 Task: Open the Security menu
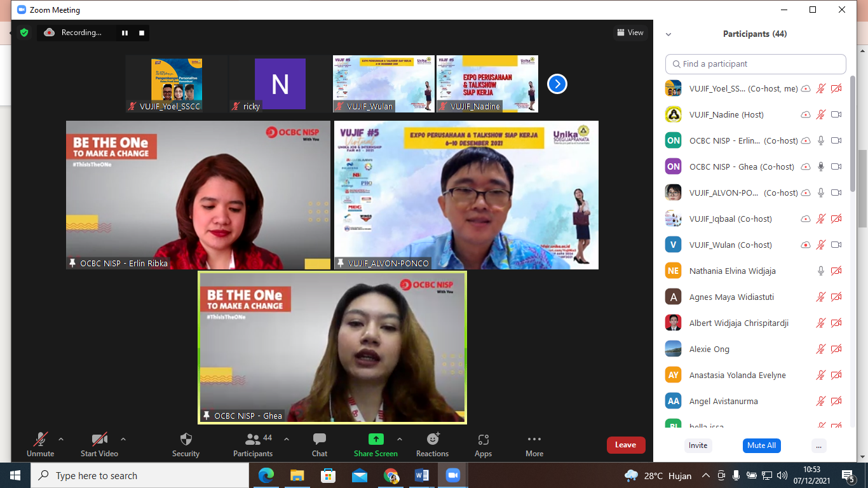coord(186,444)
